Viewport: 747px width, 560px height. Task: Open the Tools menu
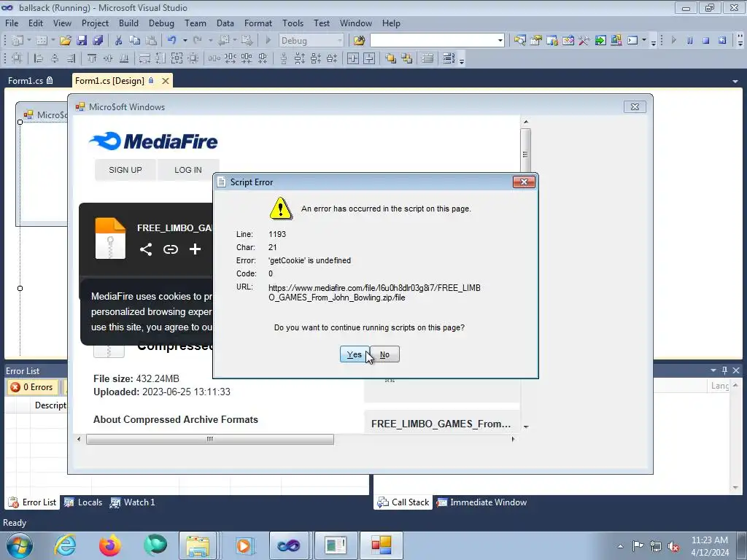point(293,23)
